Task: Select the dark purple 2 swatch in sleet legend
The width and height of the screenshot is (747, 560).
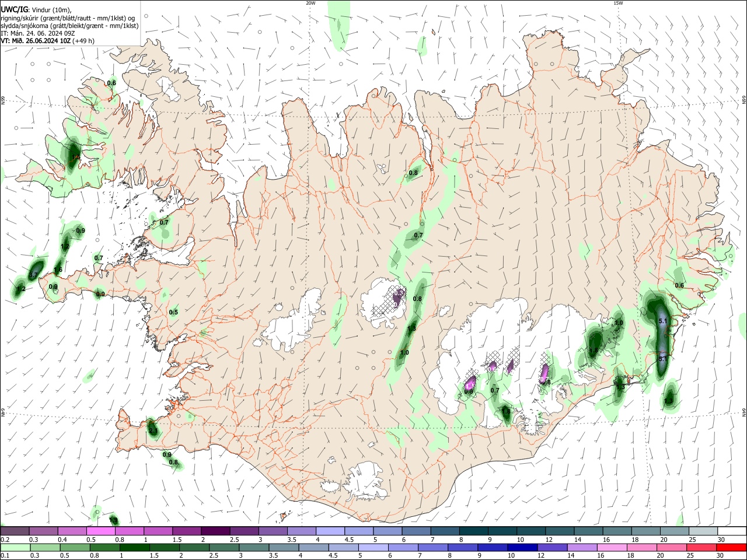Action: click(215, 531)
